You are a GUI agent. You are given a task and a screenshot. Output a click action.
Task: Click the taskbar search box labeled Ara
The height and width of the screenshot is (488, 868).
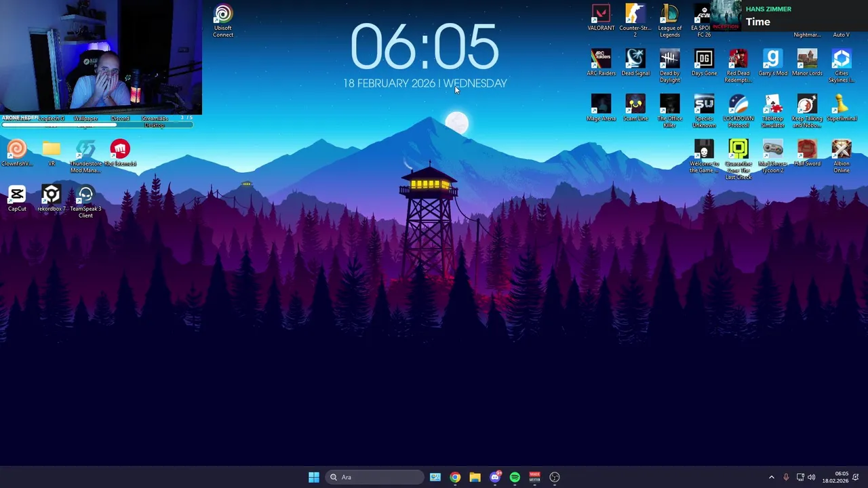[x=375, y=477]
